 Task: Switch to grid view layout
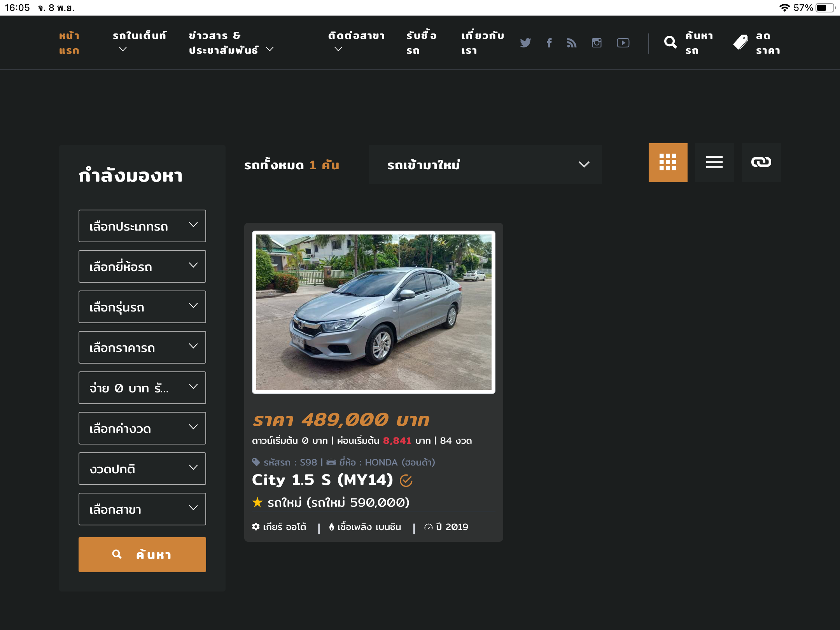coord(668,162)
